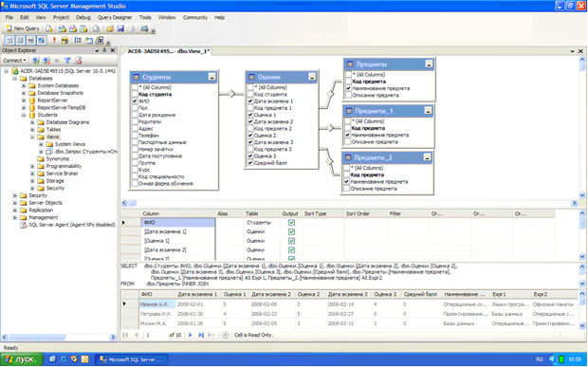Click the Microsoft SQL Server taskbar button
Screen dimensions: 588x367
point(131,359)
